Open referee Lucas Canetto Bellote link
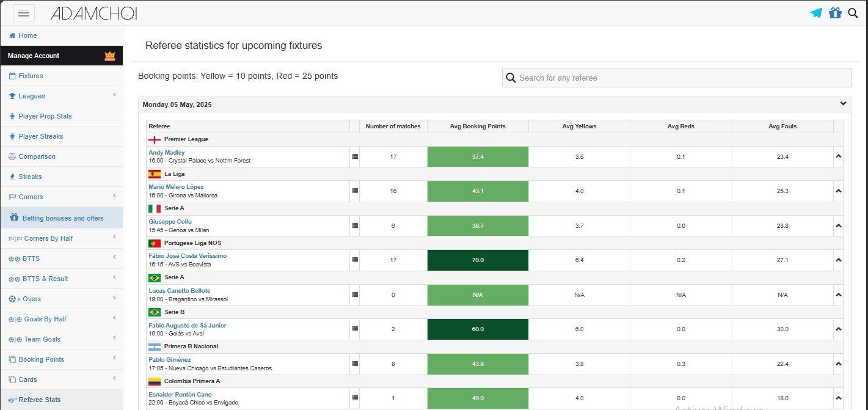The width and height of the screenshot is (868, 410). click(x=180, y=291)
